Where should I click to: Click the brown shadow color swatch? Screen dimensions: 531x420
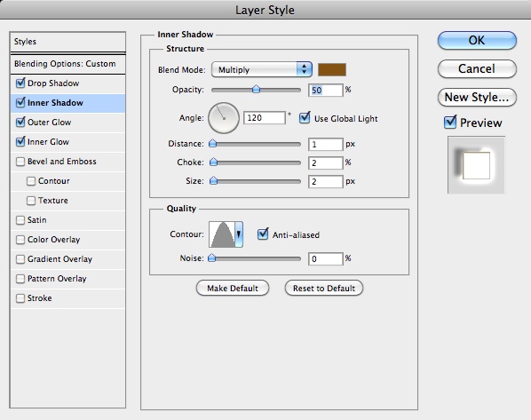pyautogui.click(x=332, y=69)
